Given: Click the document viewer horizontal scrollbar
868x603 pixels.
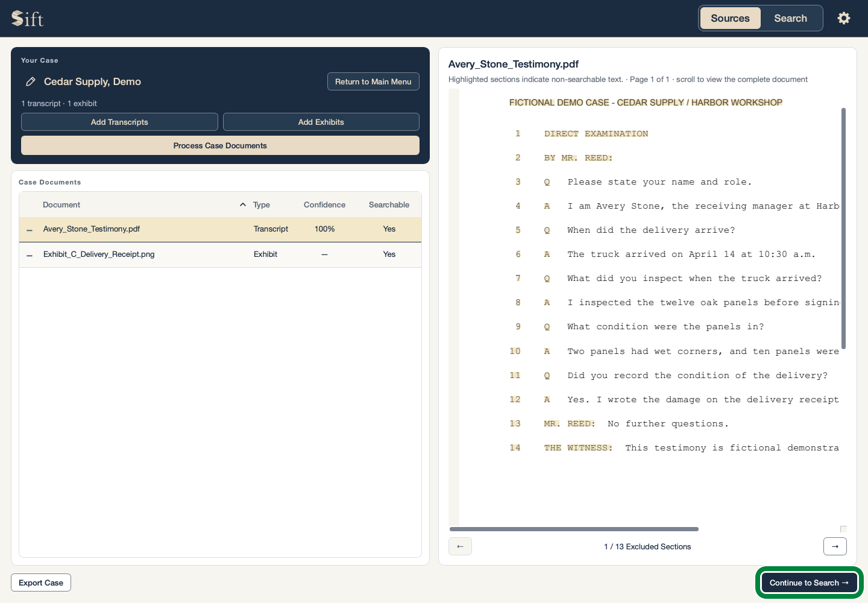Looking at the screenshot, I should click(574, 529).
